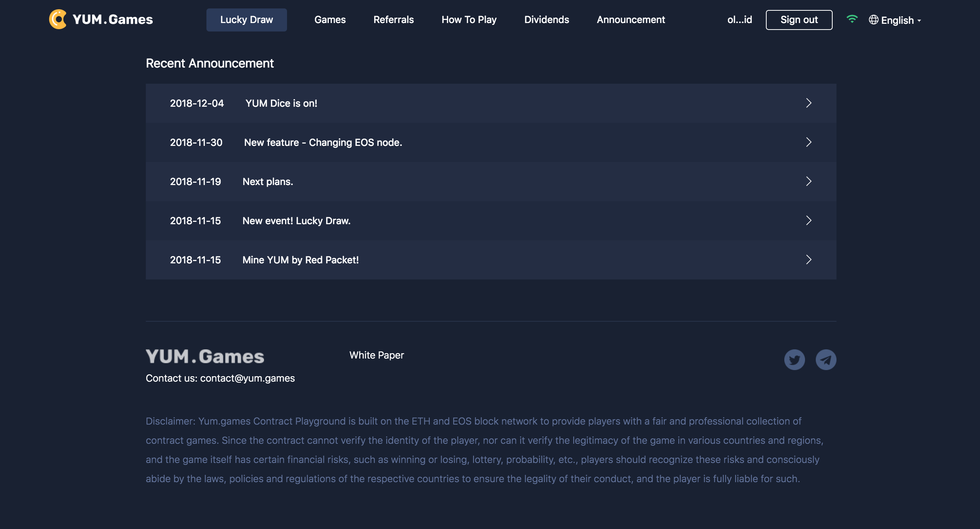Expand Mine YUM by Red Packet arrow
This screenshot has width=980, height=529.
click(x=808, y=260)
